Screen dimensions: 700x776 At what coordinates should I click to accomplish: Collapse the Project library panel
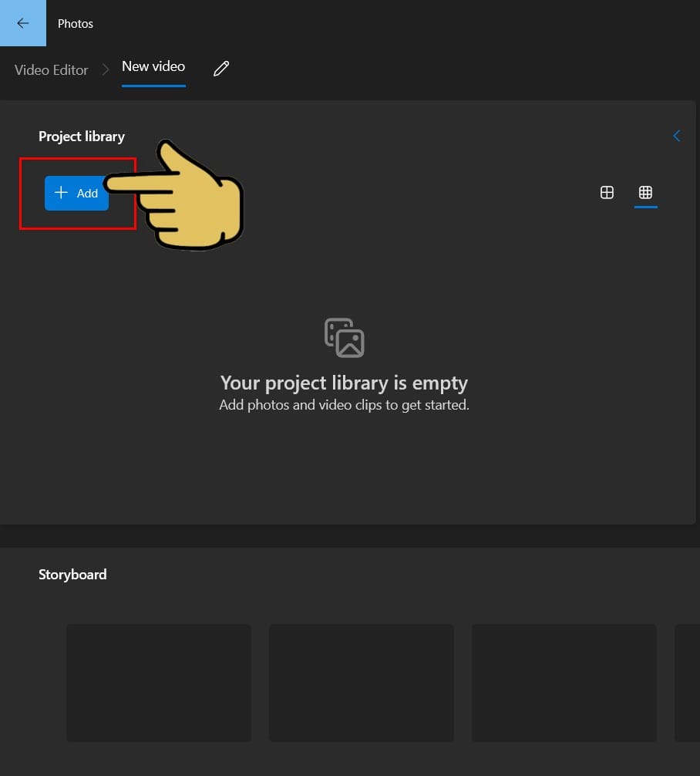(676, 136)
